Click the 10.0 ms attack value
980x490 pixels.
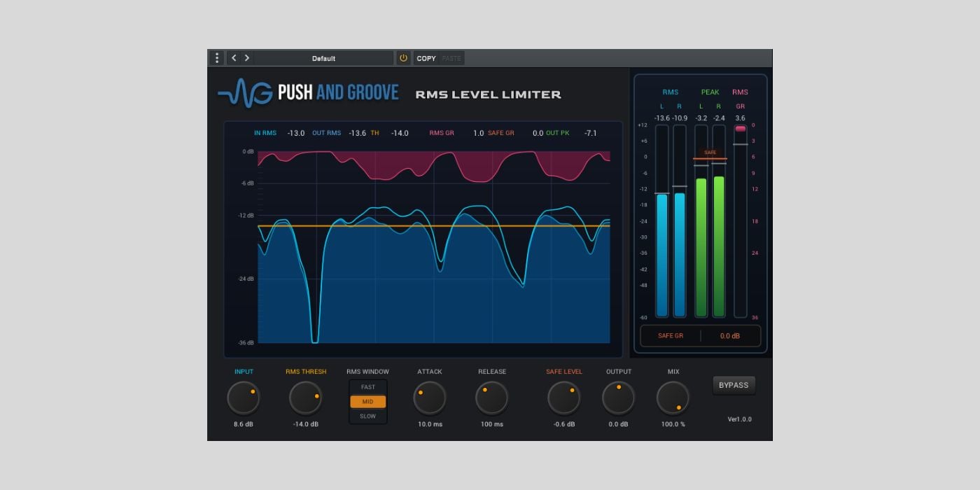tap(430, 424)
